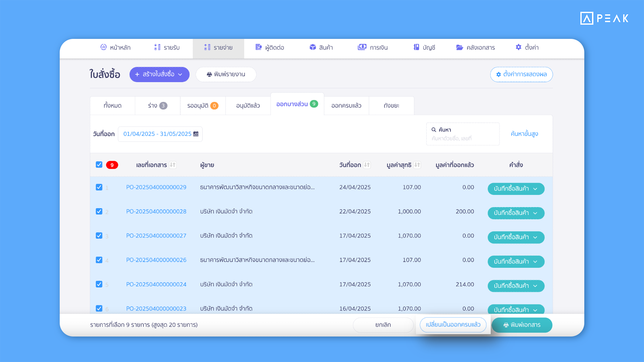The image size is (644, 362).
Task: Click the issued value 200.00 cell
Action: coord(465,212)
